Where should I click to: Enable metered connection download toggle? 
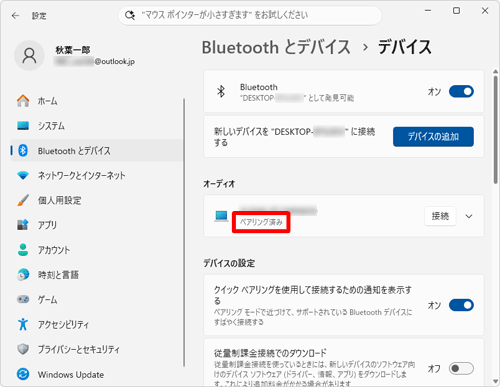pos(461,369)
